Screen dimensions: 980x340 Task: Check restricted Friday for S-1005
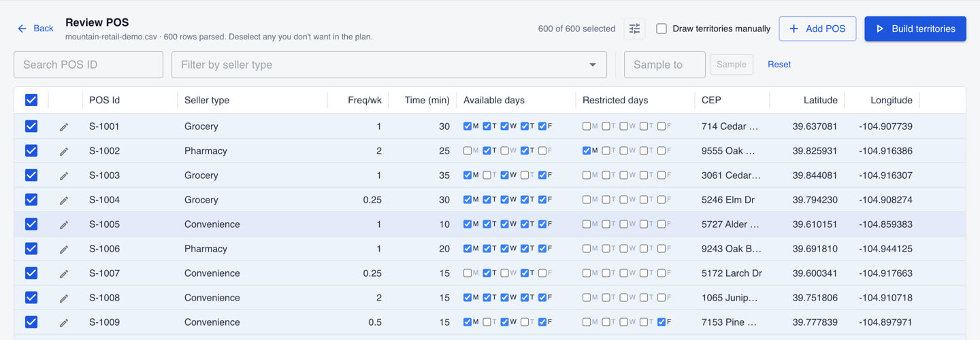[661, 224]
